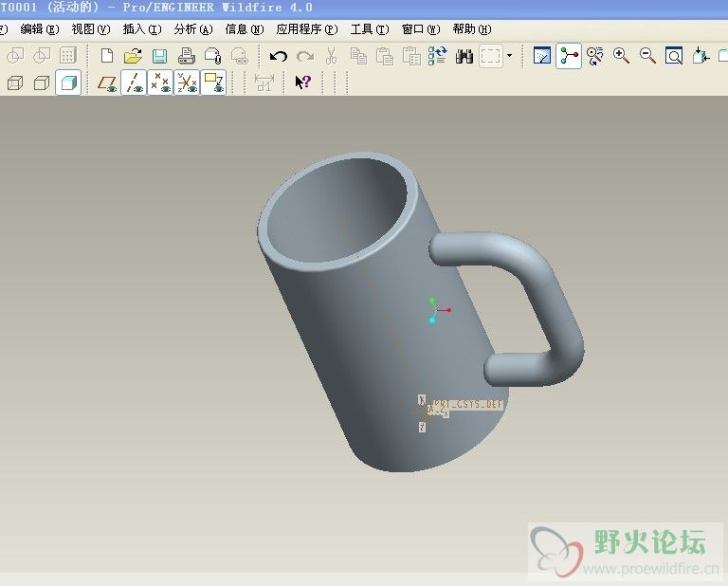Click the context-sensitive help arrow icon
The height and width of the screenshot is (586, 728).
303,83
